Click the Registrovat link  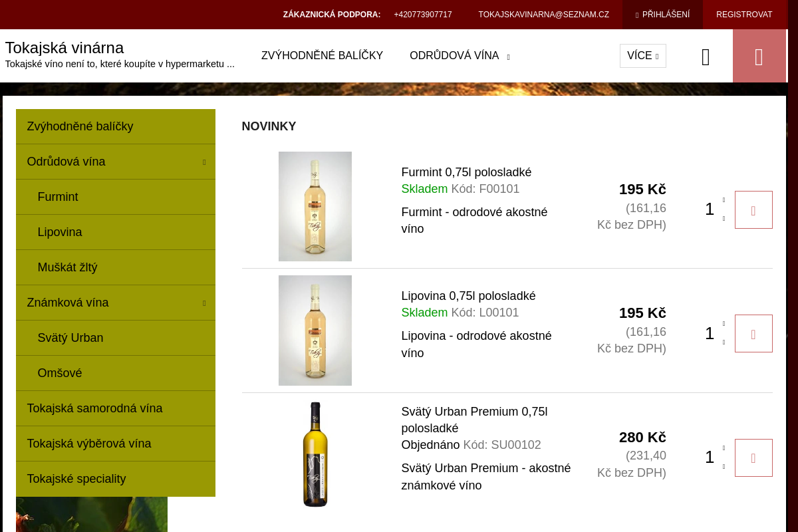click(744, 15)
